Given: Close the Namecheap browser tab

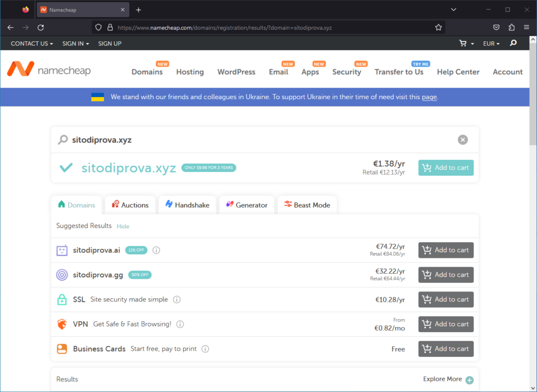Looking at the screenshot, I should [123, 10].
